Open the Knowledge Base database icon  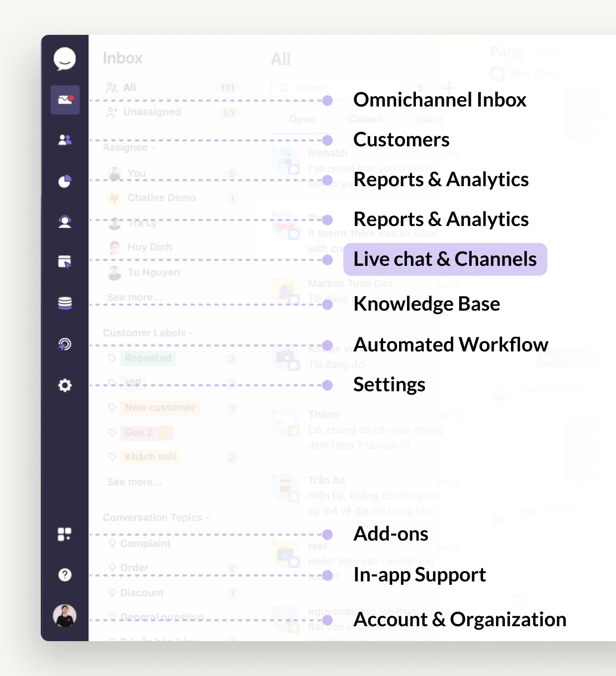65,303
